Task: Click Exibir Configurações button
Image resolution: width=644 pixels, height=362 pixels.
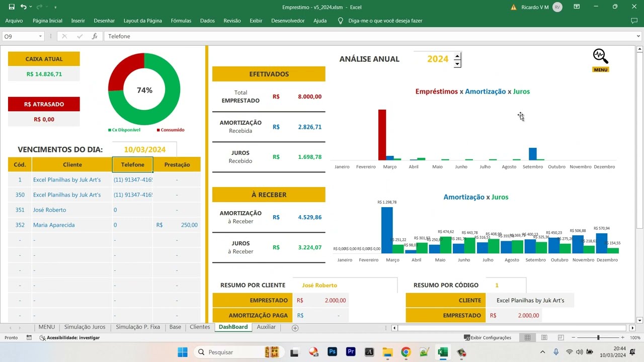Action: [x=488, y=337]
